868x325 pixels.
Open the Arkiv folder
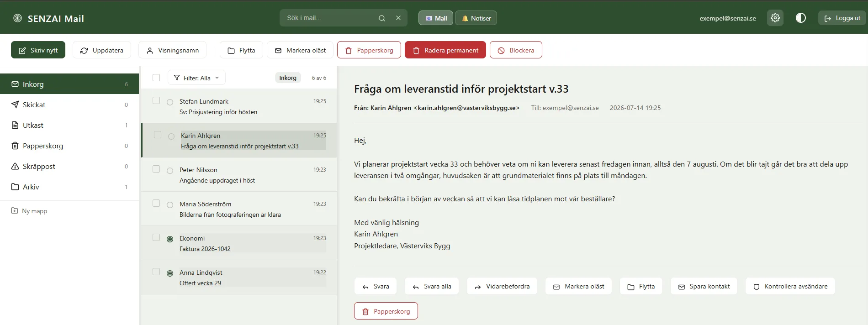coord(69,187)
